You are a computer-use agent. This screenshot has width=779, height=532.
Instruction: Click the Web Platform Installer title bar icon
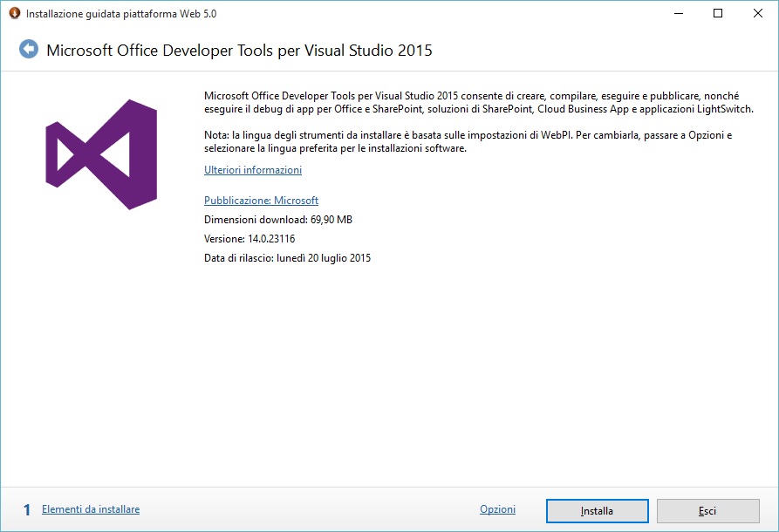coord(14,13)
